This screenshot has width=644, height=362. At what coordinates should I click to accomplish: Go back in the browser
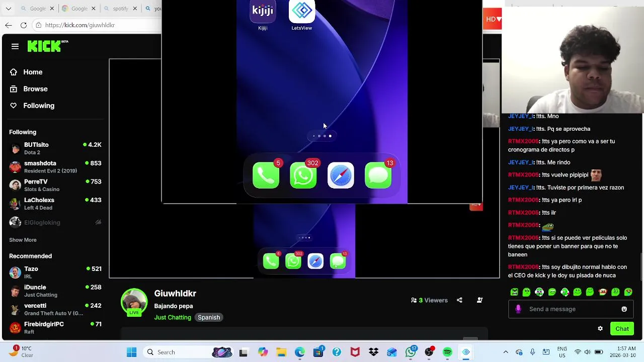pos(9,25)
